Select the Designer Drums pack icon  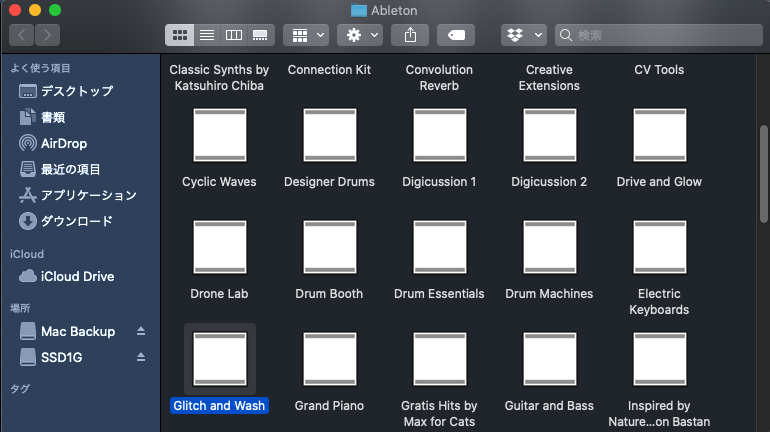(330, 135)
